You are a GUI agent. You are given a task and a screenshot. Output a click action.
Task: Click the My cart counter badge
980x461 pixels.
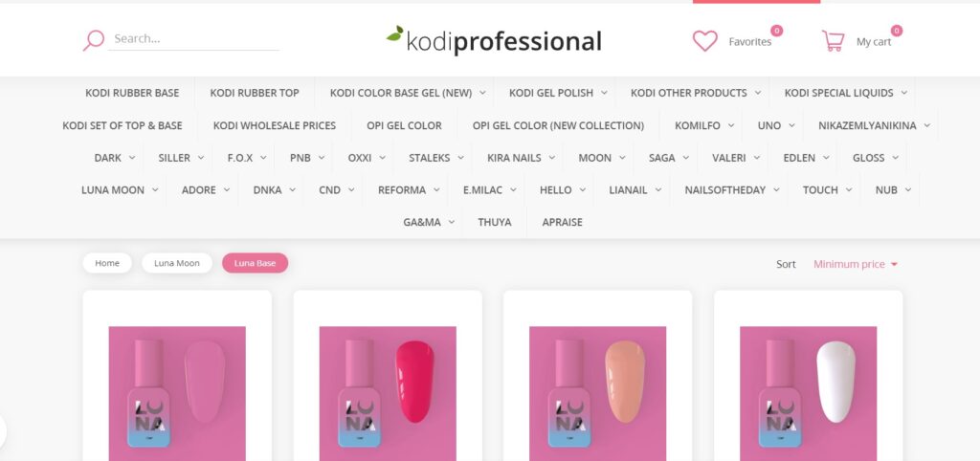pyautogui.click(x=896, y=31)
